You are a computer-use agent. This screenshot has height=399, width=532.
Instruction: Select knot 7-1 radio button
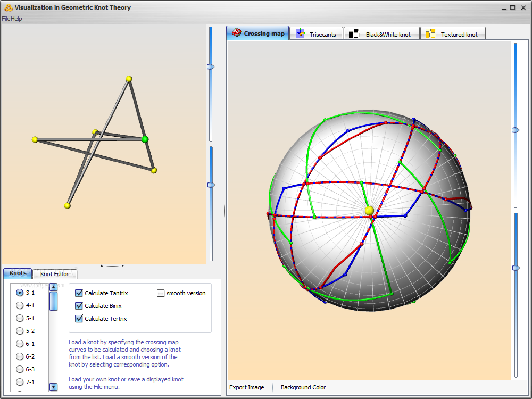click(20, 382)
